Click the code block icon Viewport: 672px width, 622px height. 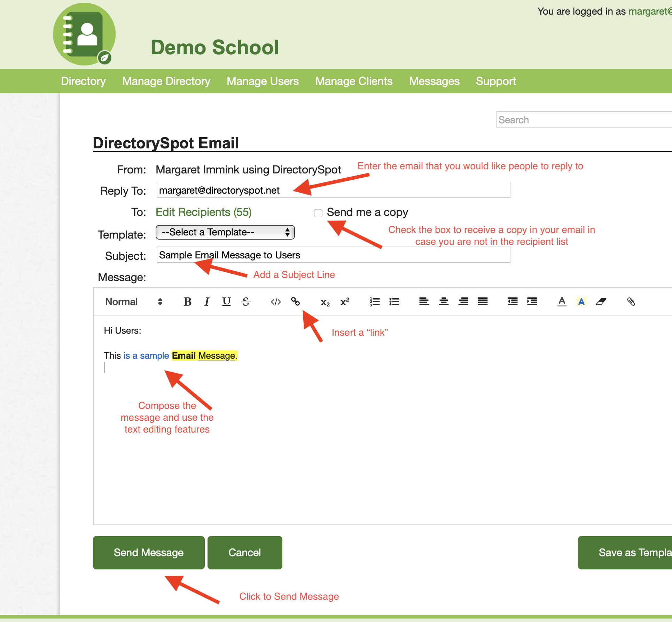[x=276, y=302]
